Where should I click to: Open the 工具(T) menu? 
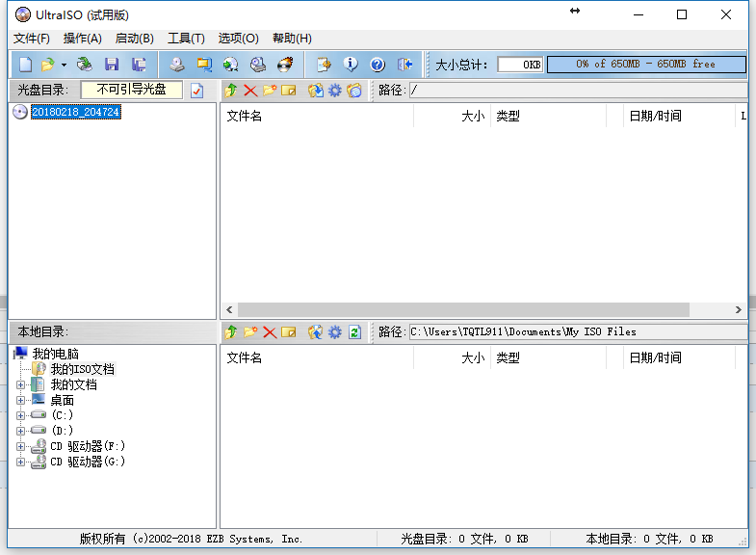[x=186, y=39]
